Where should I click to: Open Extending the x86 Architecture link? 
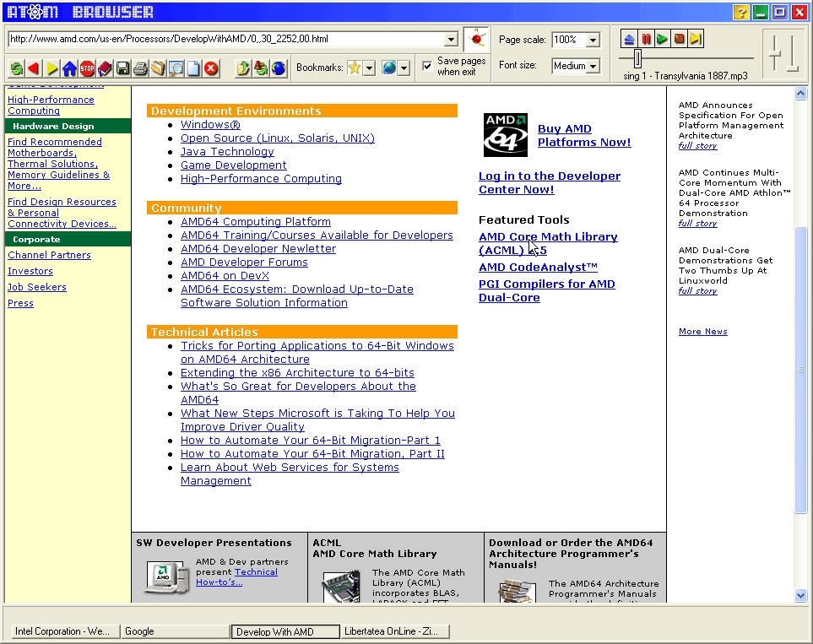(298, 373)
